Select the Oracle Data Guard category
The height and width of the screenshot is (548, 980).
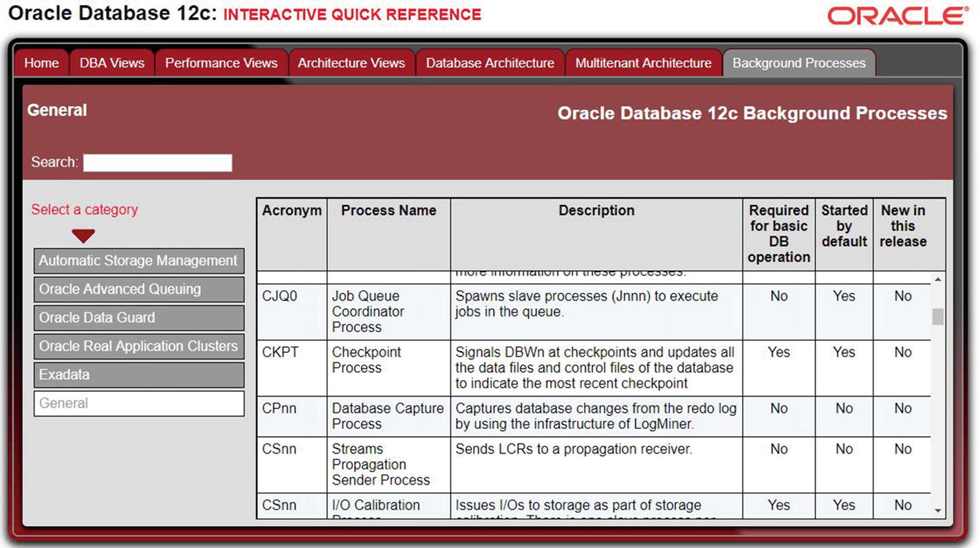139,318
